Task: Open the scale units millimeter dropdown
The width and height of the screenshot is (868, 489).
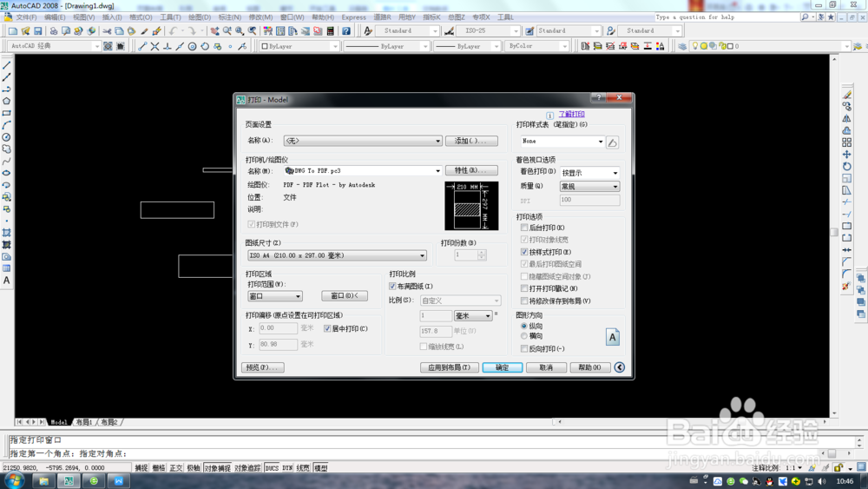Action: click(x=473, y=315)
